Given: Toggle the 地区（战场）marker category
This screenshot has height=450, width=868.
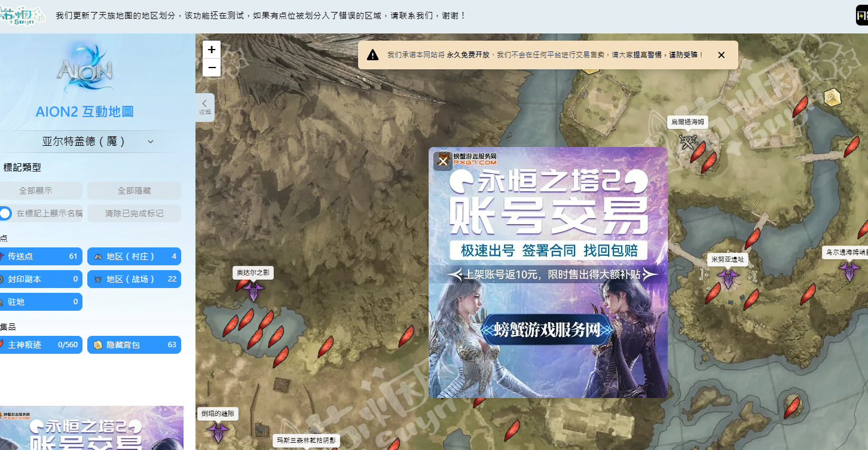Looking at the screenshot, I should coord(134,279).
